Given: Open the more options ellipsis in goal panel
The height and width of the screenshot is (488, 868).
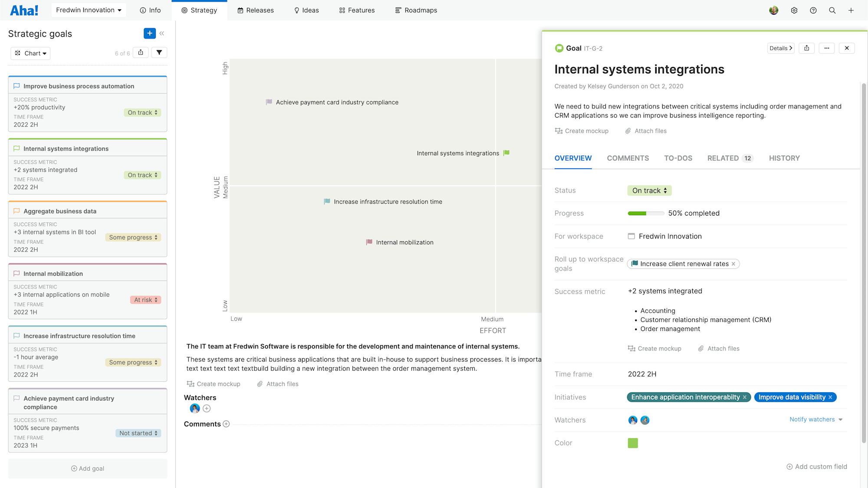Looking at the screenshot, I should [827, 48].
